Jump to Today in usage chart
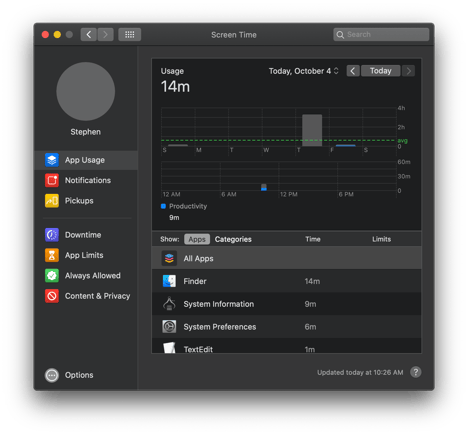The image size is (468, 435). [x=381, y=71]
